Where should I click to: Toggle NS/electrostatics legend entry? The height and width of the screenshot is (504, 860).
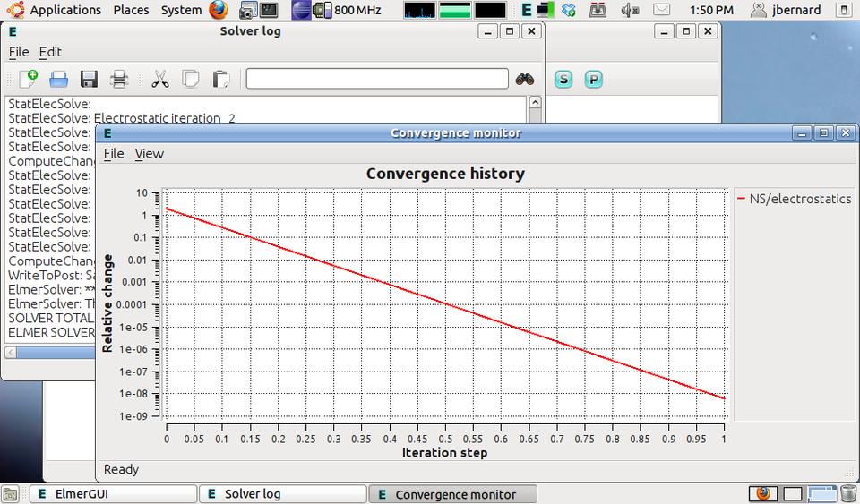coord(794,199)
